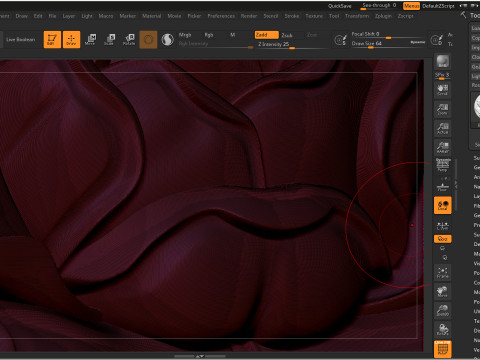
Task: Open the Macro menu
Action: [x=106, y=16]
